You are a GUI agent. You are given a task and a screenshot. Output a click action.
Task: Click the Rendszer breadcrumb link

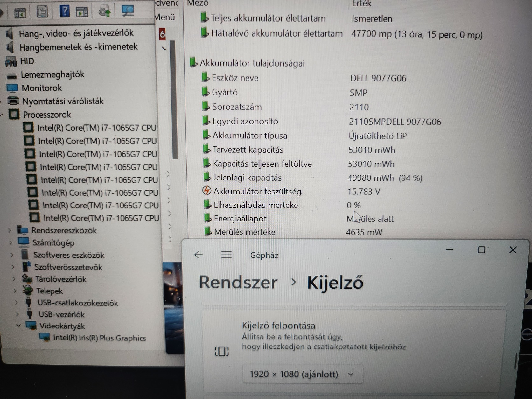click(x=238, y=282)
